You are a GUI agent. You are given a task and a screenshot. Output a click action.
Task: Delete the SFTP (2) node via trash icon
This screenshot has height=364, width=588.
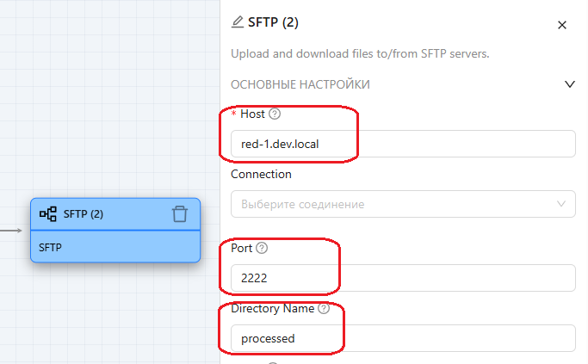[179, 213]
